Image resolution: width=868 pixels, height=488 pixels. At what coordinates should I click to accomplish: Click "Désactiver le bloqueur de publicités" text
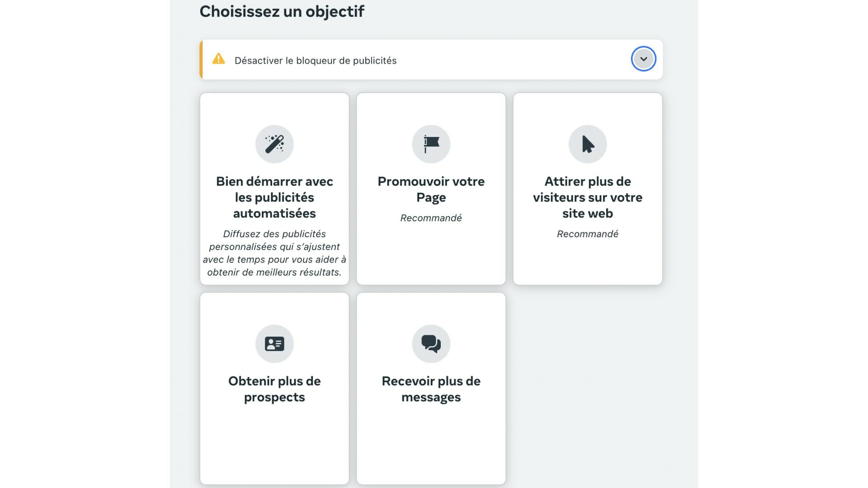coord(315,61)
